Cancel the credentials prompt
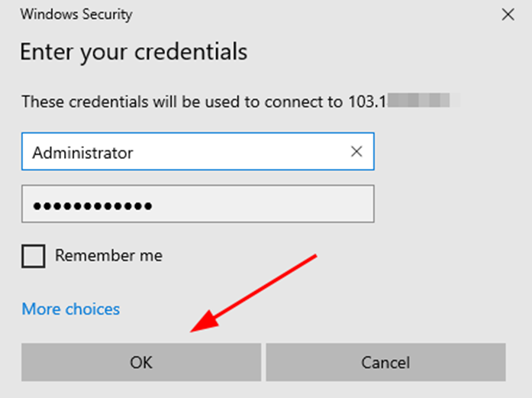Image resolution: width=532 pixels, height=398 pixels. point(385,362)
